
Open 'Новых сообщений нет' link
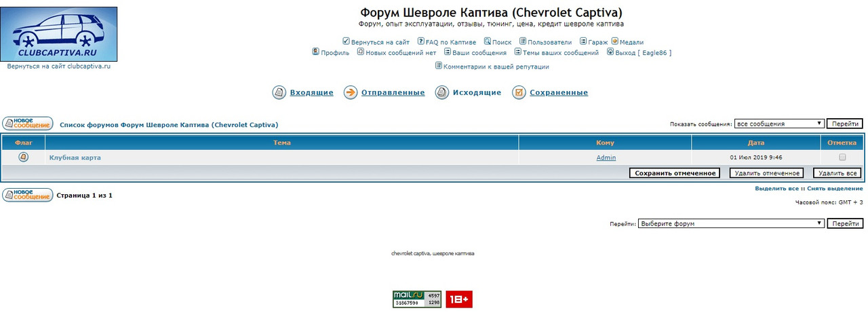click(x=401, y=53)
